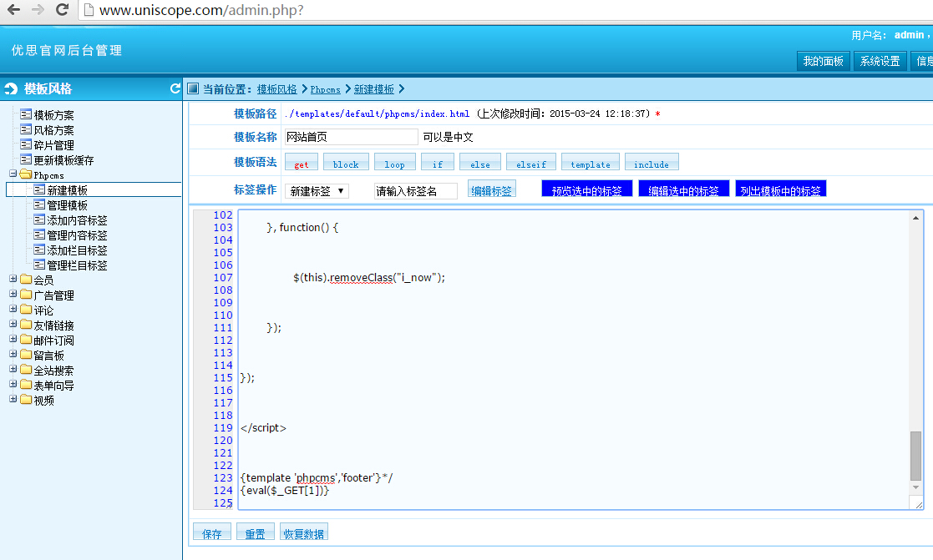Click the 编辑选中的标签 button

(x=684, y=189)
